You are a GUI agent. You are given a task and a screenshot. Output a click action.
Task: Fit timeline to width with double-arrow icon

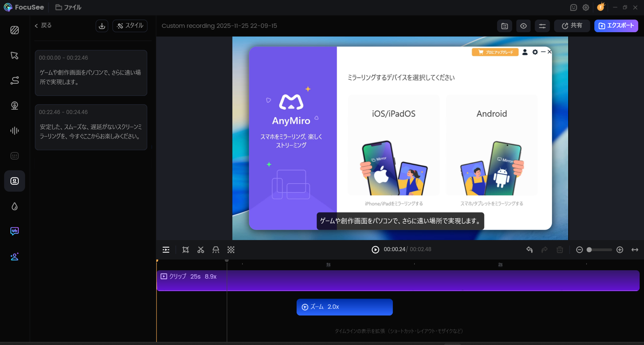point(635,250)
